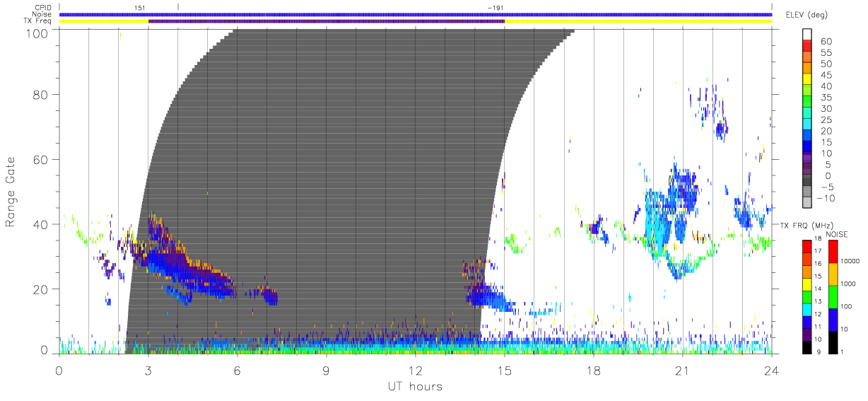Image resolution: width=868 pixels, height=401 pixels.
Task: Pick the yellow ELEV swatch between 40 and 45
Action: point(807,81)
